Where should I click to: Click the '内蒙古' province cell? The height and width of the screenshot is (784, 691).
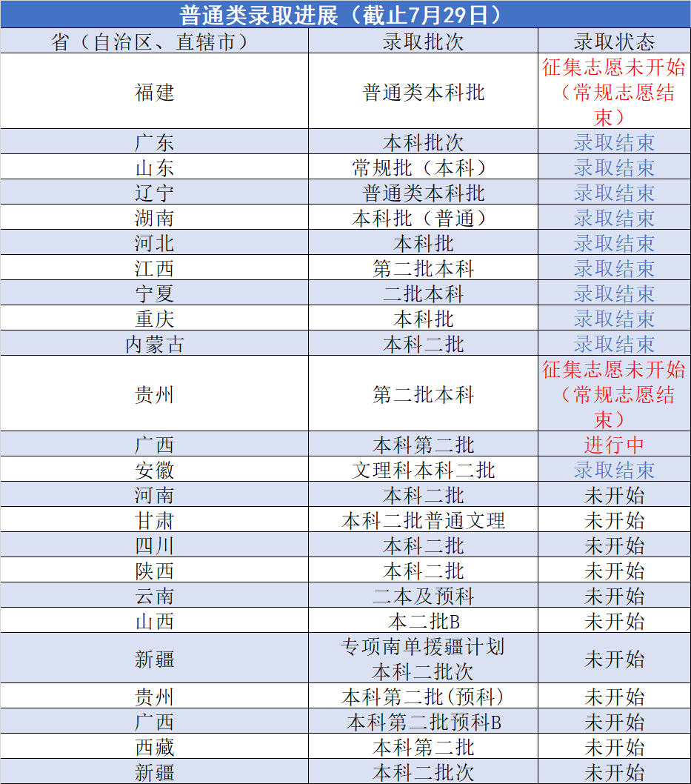point(154,344)
